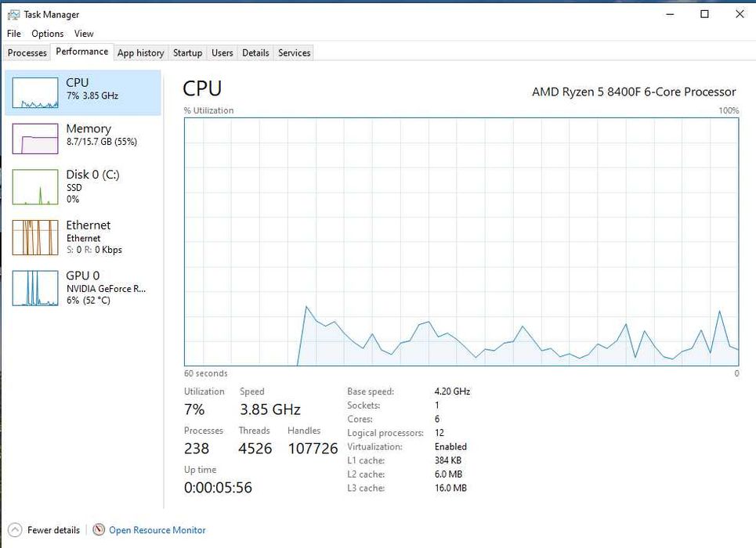Click the Open Resource Monitor link
Image resolution: width=756 pixels, height=548 pixels.
coord(157,530)
